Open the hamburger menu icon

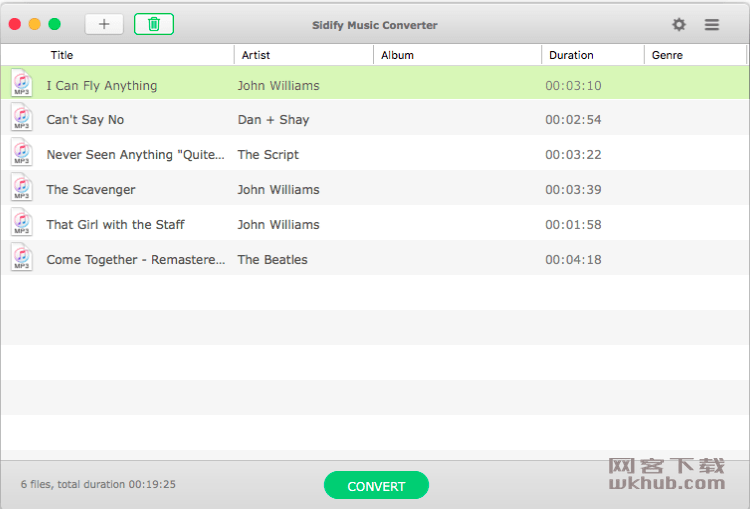(712, 24)
